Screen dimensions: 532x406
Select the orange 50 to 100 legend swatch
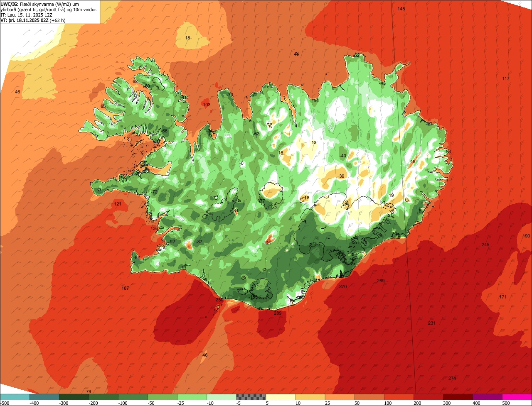(x=369, y=397)
